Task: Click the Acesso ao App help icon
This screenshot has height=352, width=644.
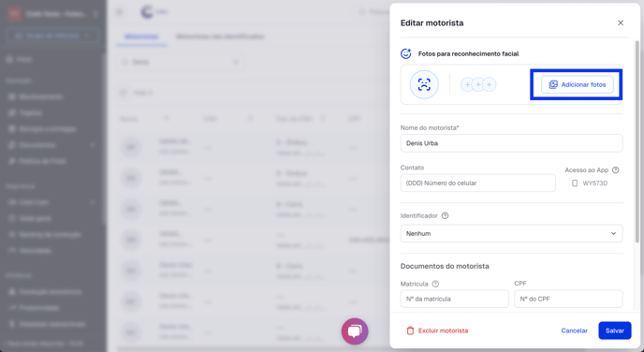Action: coord(615,170)
